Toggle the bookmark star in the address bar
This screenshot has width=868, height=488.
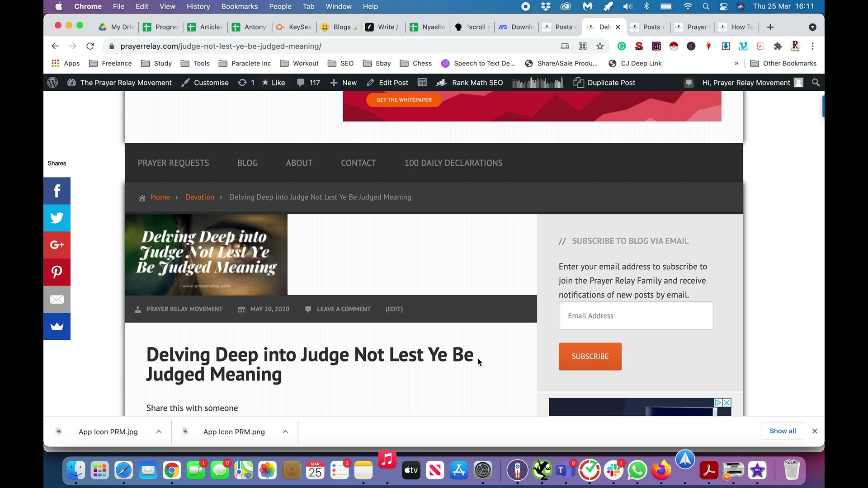(600, 46)
